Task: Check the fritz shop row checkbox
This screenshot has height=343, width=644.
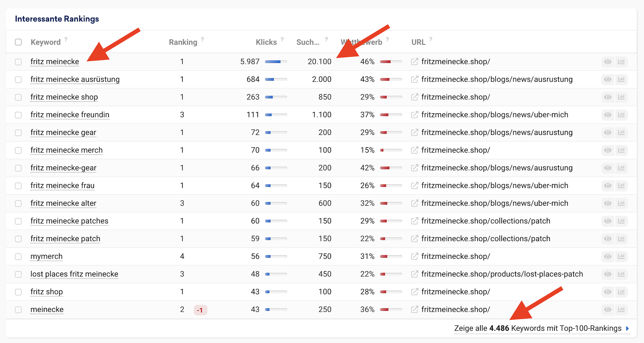Action: point(18,292)
